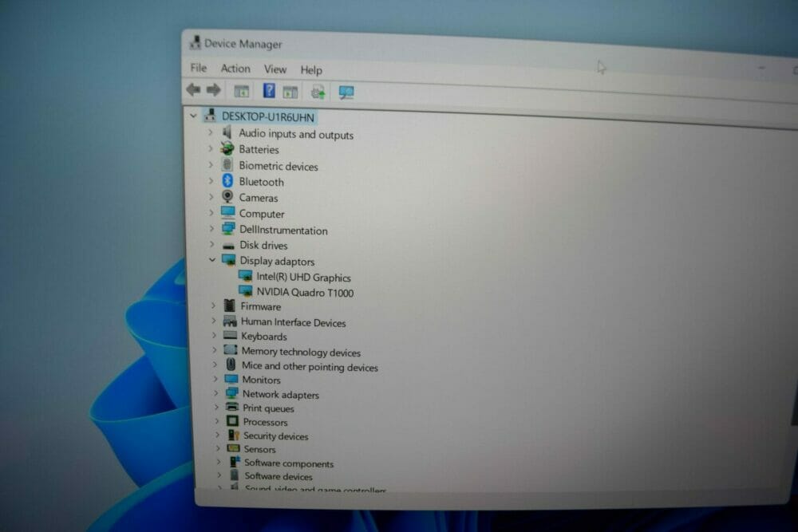Select the Software components label

pyautogui.click(x=289, y=464)
